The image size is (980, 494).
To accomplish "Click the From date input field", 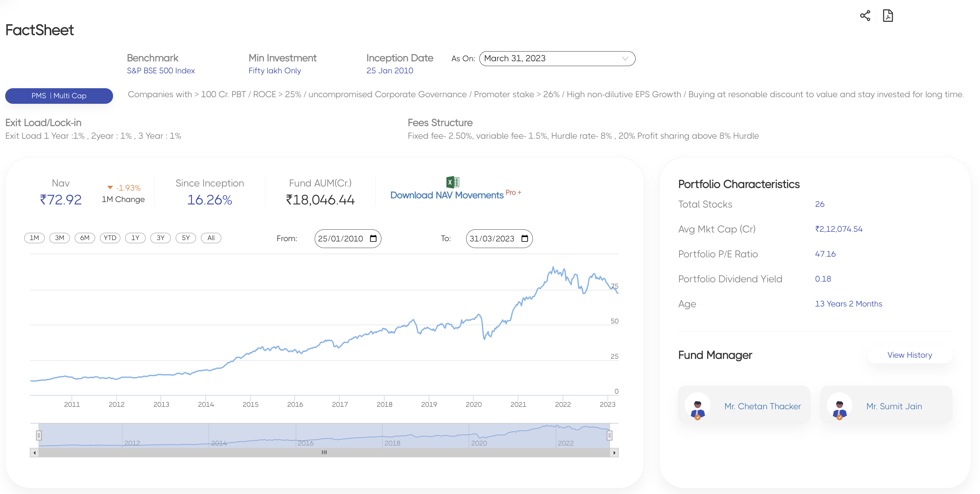I will coord(348,239).
